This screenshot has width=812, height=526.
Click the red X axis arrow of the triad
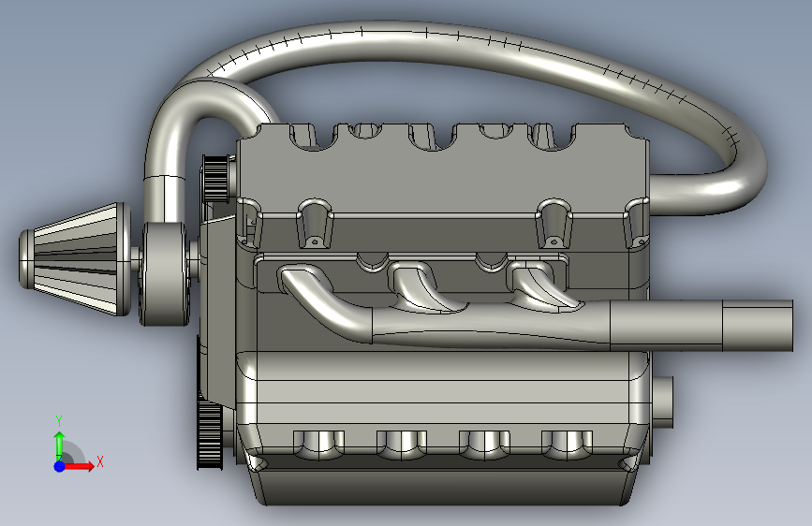tap(79, 466)
